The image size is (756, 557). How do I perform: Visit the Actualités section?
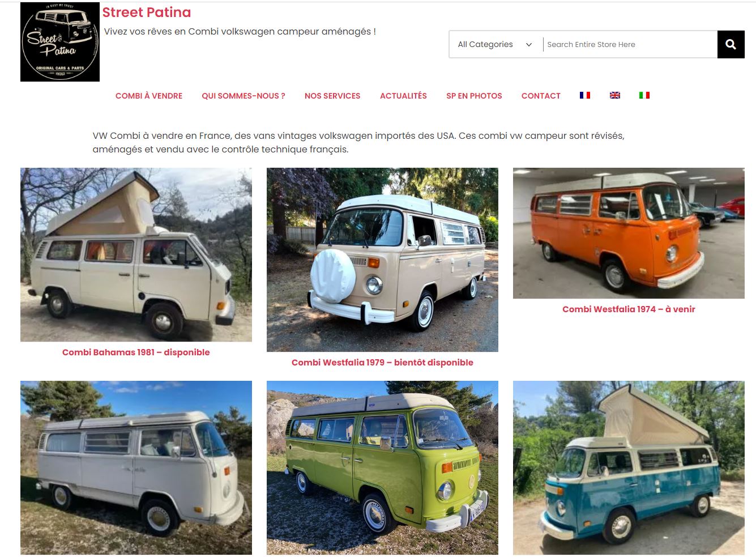coord(403,96)
